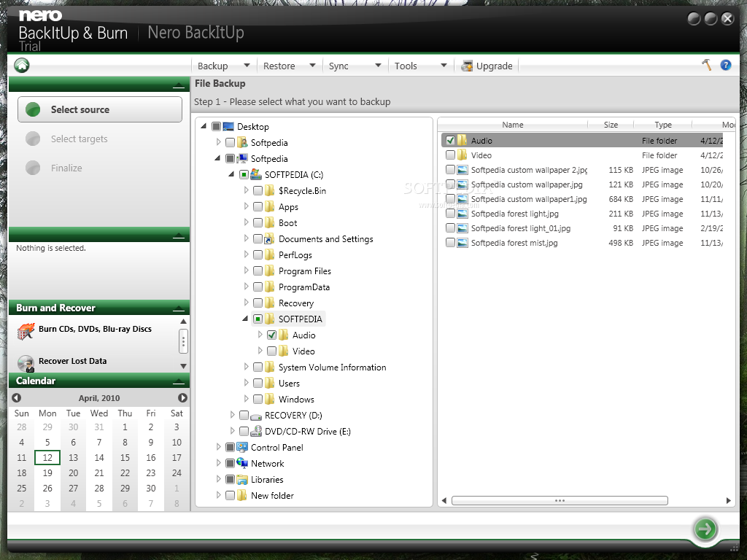Click file list scroll right arrow

(728, 500)
